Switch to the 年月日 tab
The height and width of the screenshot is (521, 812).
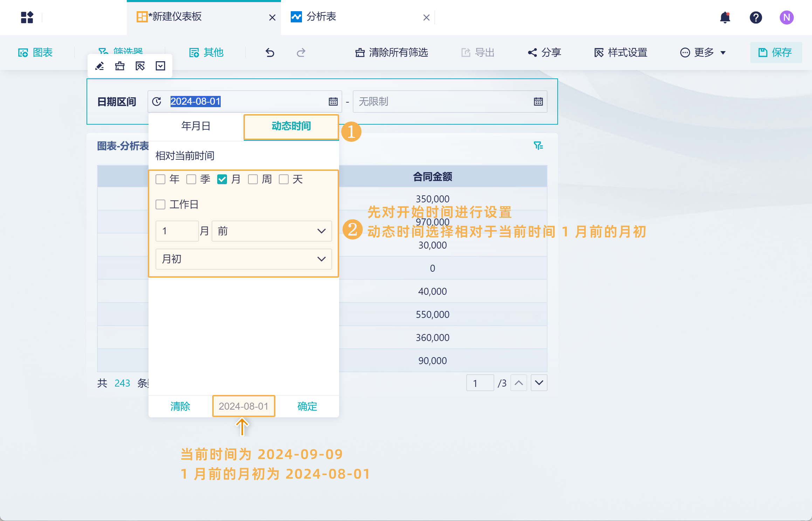(x=196, y=126)
